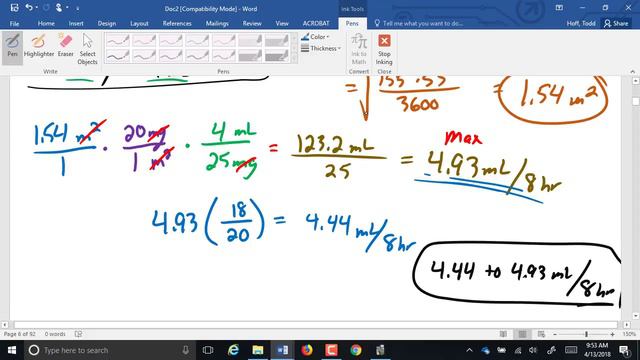Viewport: 640px width, 360px height.
Task: Show hidden system tray icons
Action: click(x=469, y=350)
